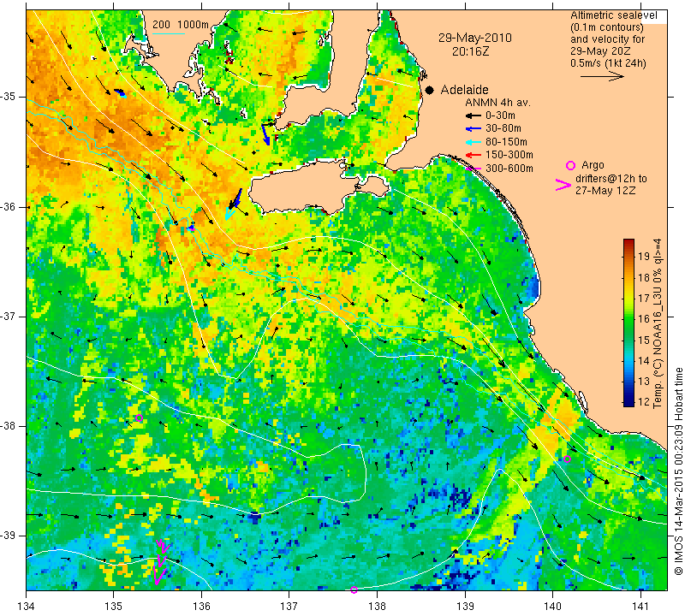Viewport: 685px width, 616px height.
Task: Click the magenta drifters V legend symbol
Action: tap(563, 185)
